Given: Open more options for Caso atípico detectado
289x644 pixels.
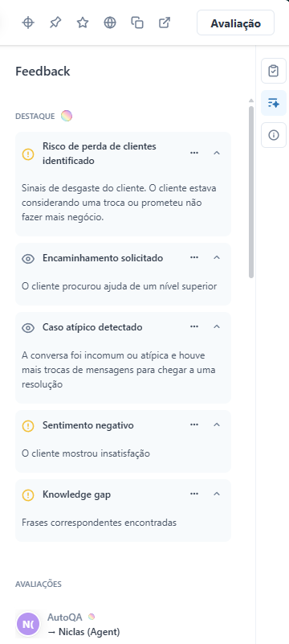Looking at the screenshot, I should (194, 326).
